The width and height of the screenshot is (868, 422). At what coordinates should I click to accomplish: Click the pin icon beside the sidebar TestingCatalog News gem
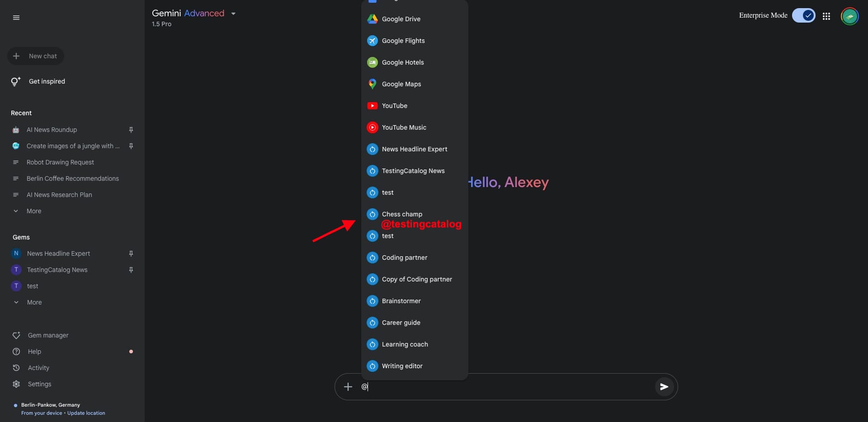pyautogui.click(x=131, y=270)
